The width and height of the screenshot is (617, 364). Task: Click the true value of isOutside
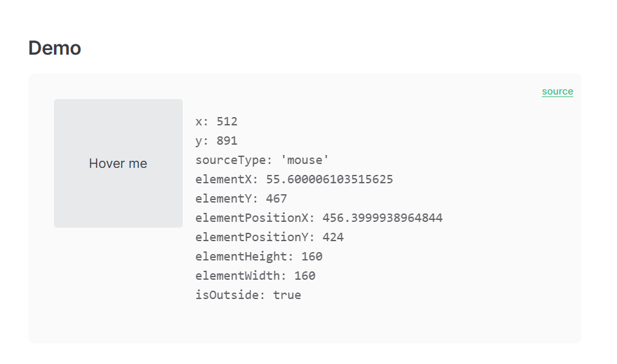click(x=287, y=295)
